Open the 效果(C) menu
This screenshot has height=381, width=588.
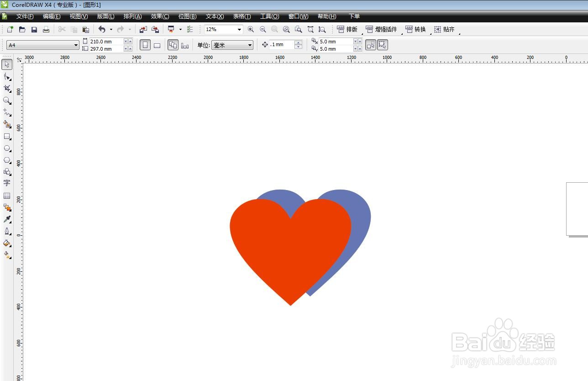pyautogui.click(x=160, y=16)
